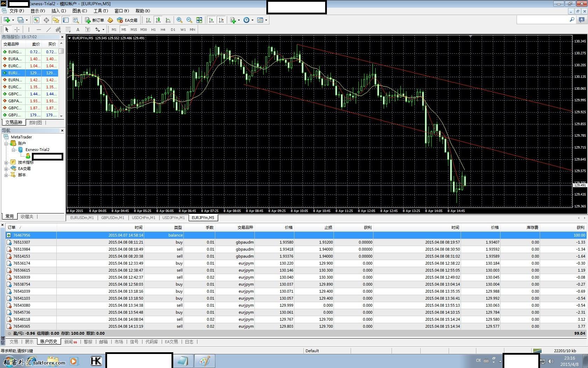Select the Equidistant Channel tool

(x=58, y=29)
